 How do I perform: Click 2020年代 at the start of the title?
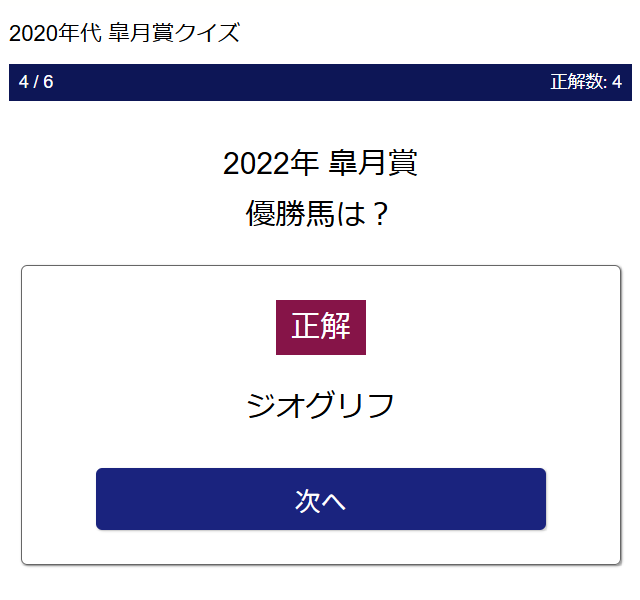point(48,32)
